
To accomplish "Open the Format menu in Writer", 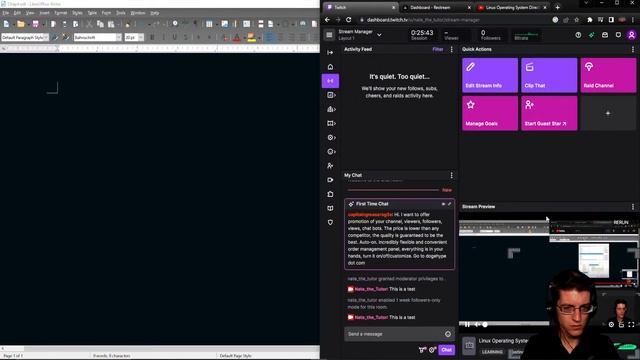I will click(x=60, y=13).
